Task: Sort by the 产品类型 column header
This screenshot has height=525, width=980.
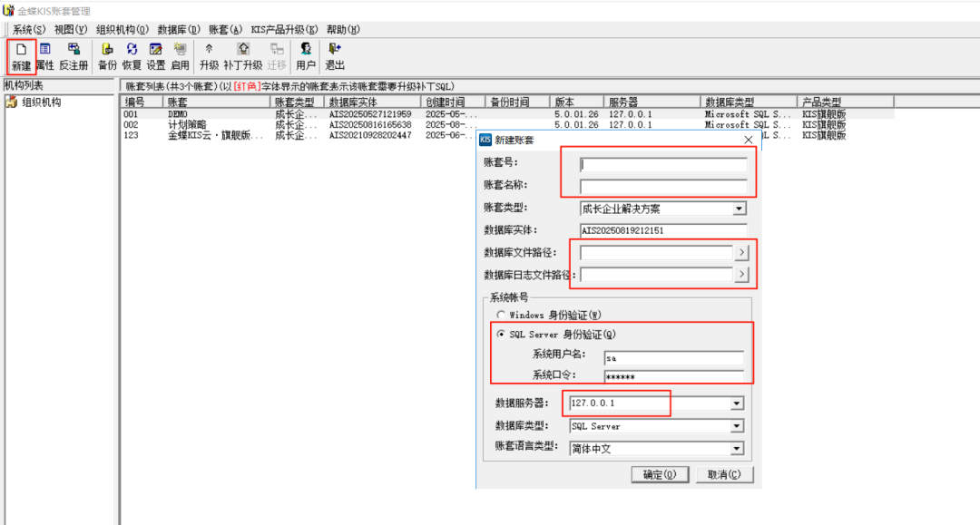Action: tap(847, 102)
